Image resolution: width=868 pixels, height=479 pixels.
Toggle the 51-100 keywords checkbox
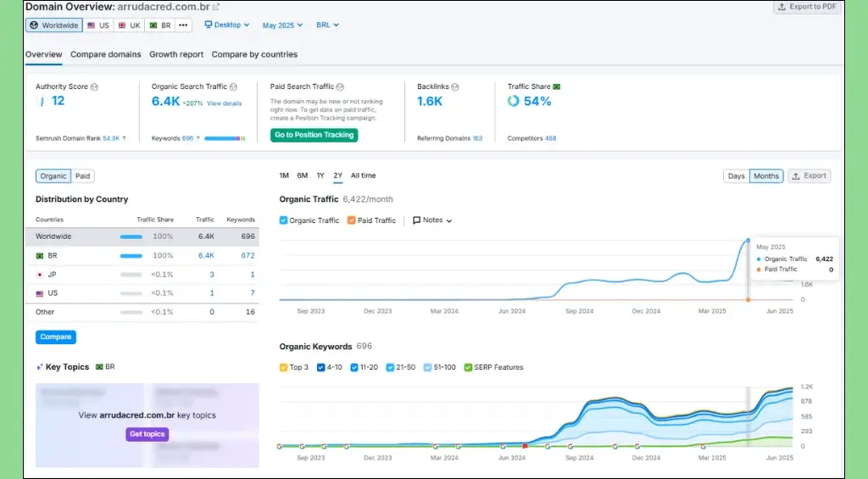click(x=427, y=367)
